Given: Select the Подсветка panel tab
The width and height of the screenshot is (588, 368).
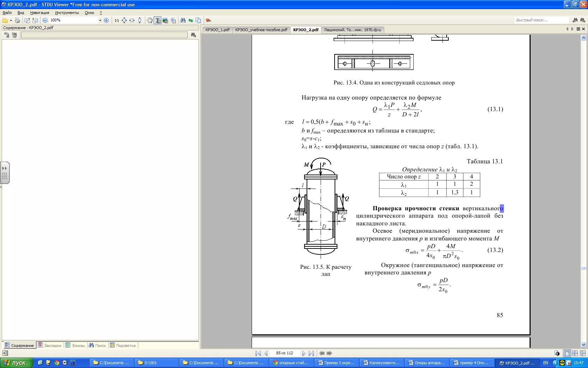Looking at the screenshot, I should [x=123, y=346].
